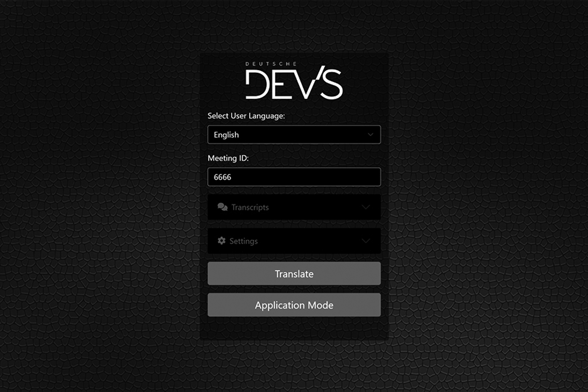Expand Settings using its chevron arrow

pyautogui.click(x=366, y=241)
